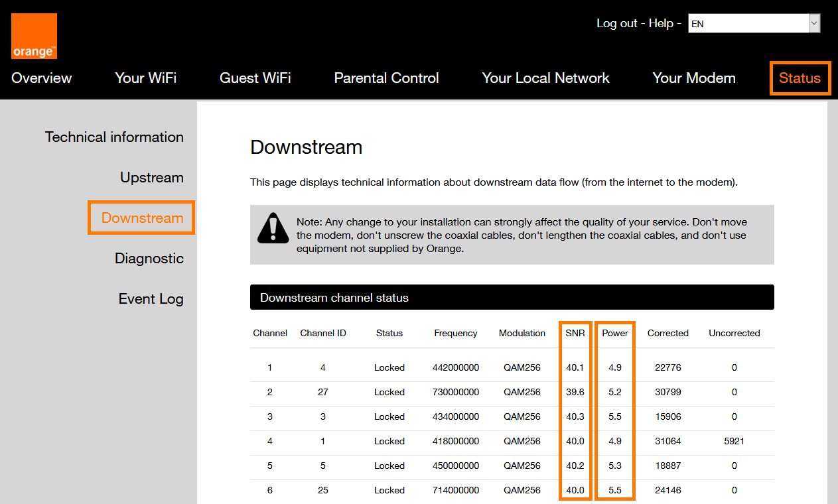This screenshot has width=838, height=504.
Task: Open Parental Control section
Action: pyautogui.click(x=386, y=78)
